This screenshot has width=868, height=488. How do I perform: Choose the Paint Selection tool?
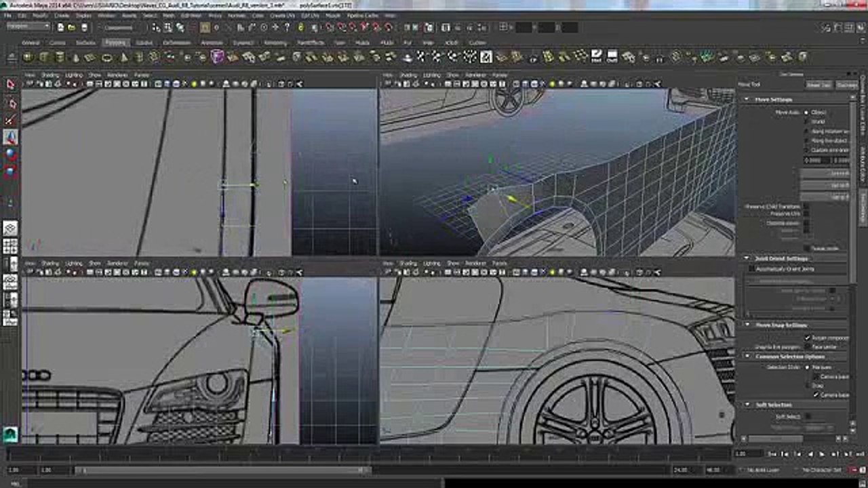coord(11,120)
